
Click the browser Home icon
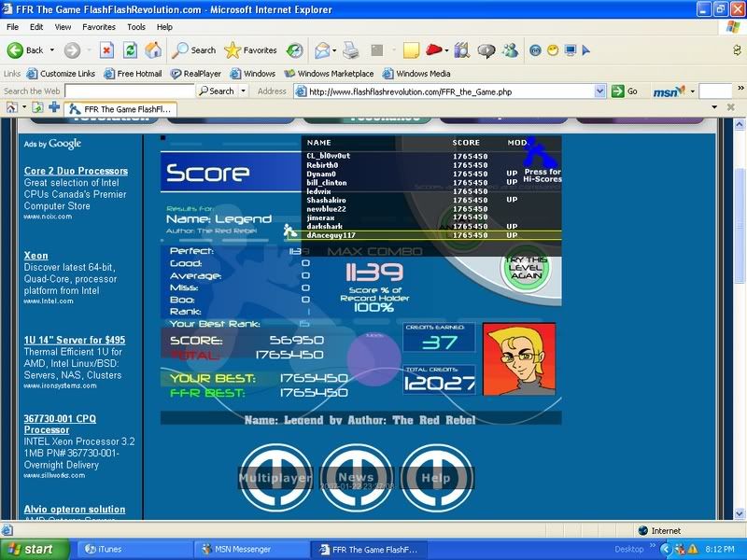point(153,50)
